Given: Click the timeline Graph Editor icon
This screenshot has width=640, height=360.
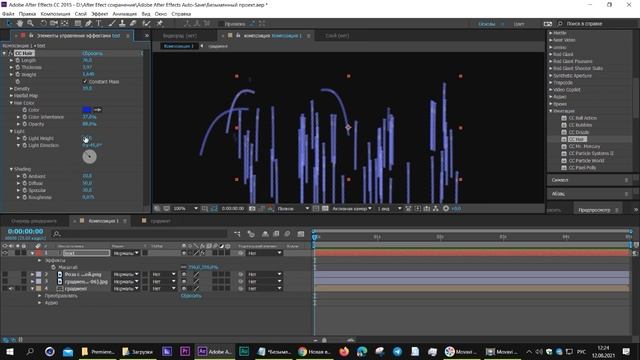Looking at the screenshot, I should (x=301, y=234).
